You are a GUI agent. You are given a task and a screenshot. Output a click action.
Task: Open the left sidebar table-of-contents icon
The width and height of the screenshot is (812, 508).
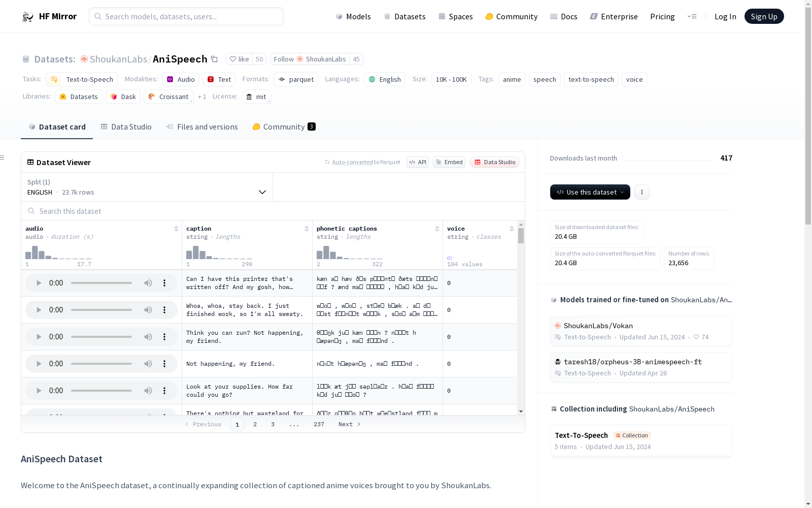point(3,157)
